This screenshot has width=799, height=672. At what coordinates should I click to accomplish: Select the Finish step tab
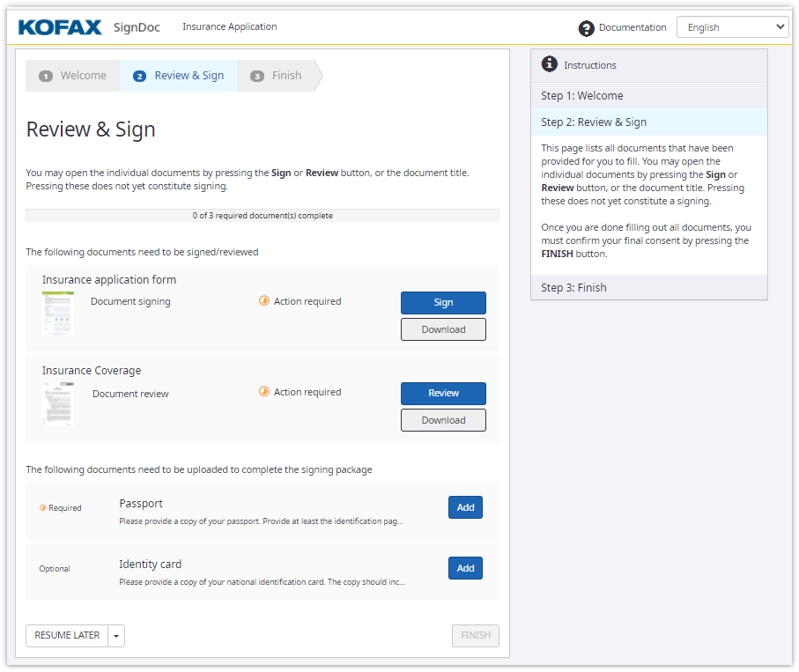coord(277,76)
